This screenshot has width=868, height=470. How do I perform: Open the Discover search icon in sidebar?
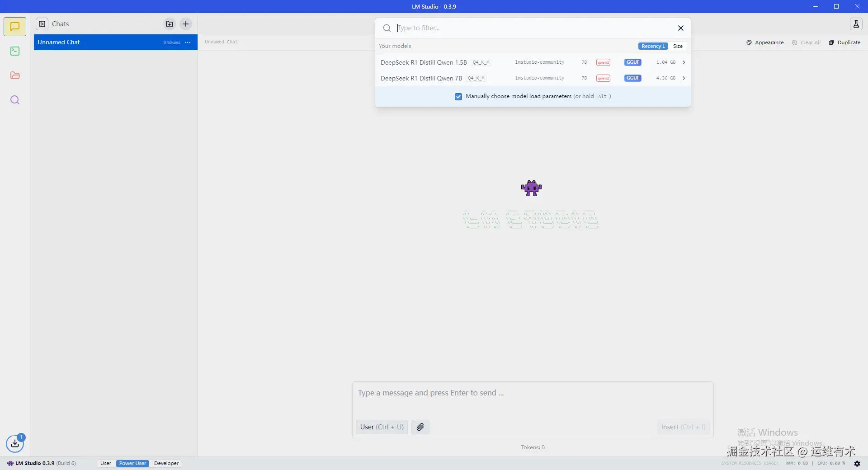[15, 100]
